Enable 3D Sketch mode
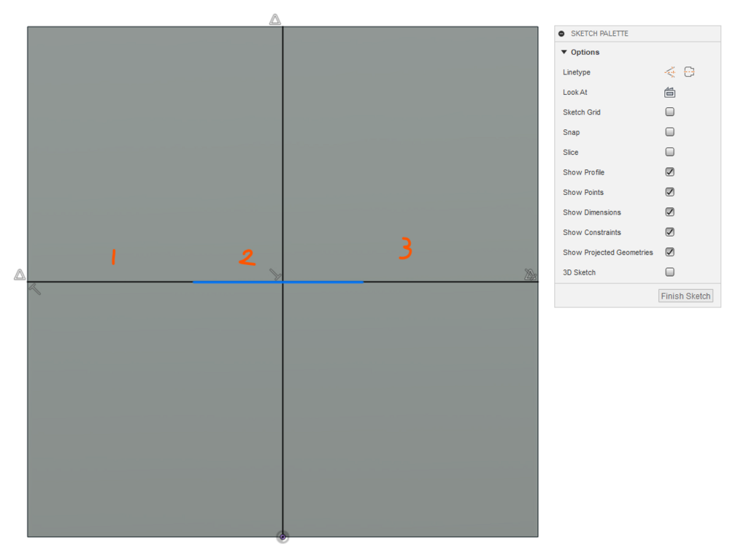Screen dimensions: 730x560 (669, 272)
